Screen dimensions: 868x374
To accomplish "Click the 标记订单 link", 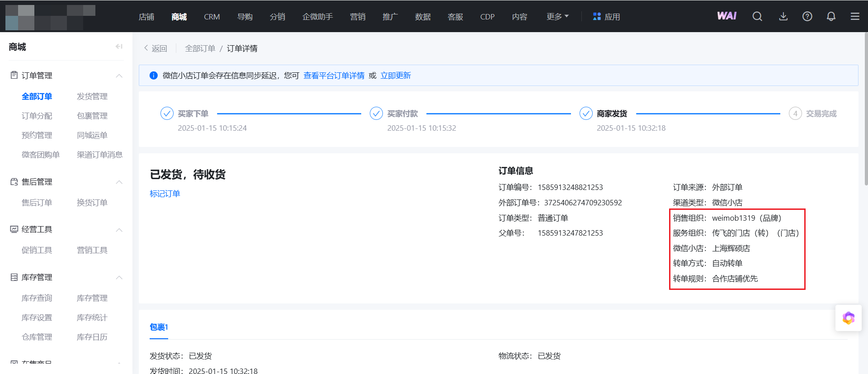I will (x=165, y=194).
